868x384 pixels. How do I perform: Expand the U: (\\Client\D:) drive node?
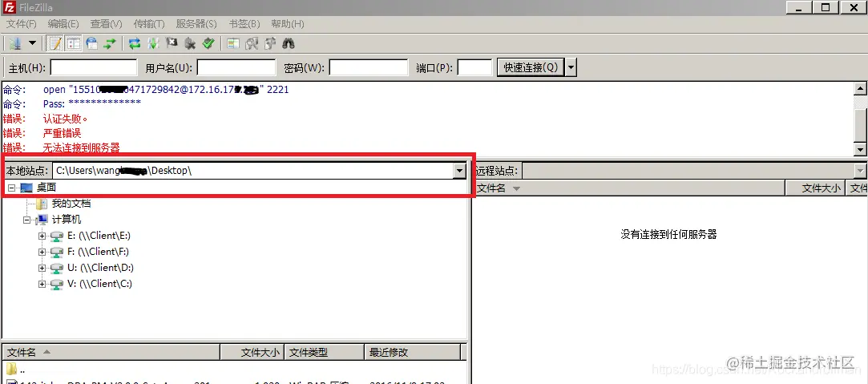point(42,268)
